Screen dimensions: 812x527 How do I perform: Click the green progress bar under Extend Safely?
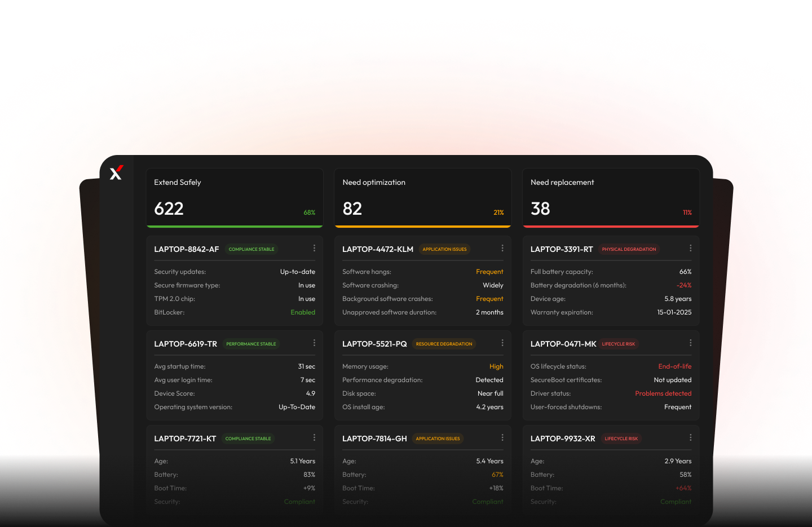point(234,227)
